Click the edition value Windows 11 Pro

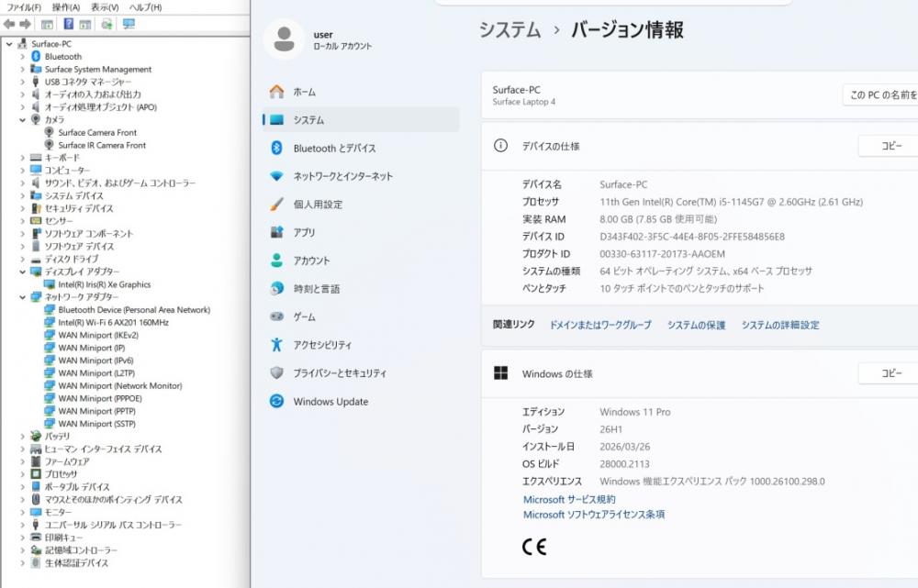click(635, 412)
